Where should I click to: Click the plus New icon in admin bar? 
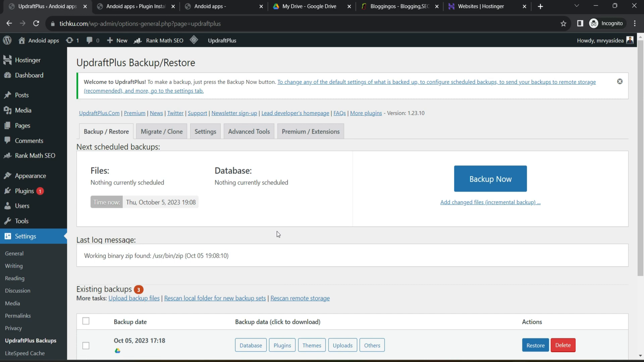(x=110, y=40)
